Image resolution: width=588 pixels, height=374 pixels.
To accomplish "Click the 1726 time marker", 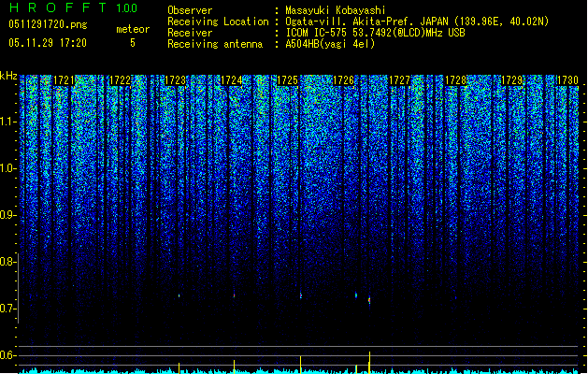I will (x=343, y=80).
